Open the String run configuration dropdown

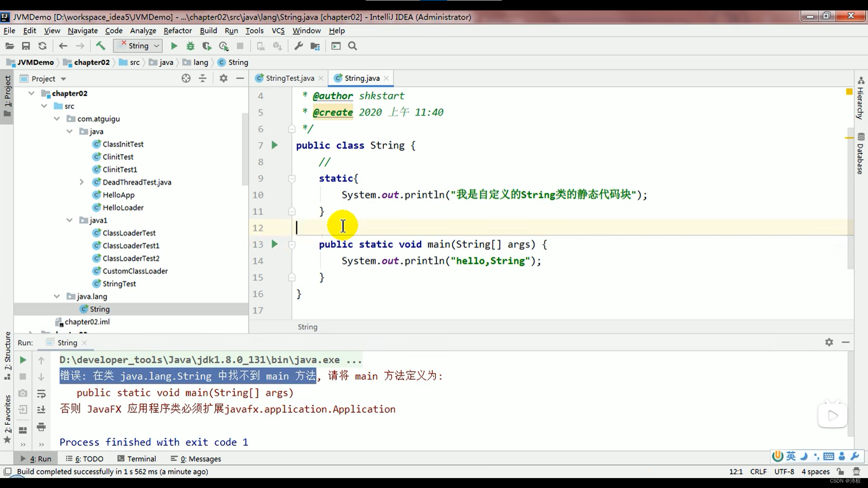point(138,46)
